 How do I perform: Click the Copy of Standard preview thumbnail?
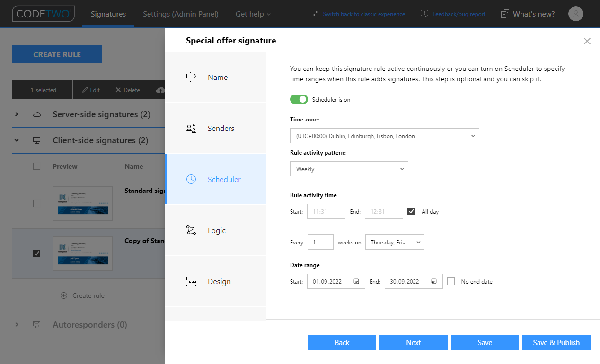tap(82, 253)
